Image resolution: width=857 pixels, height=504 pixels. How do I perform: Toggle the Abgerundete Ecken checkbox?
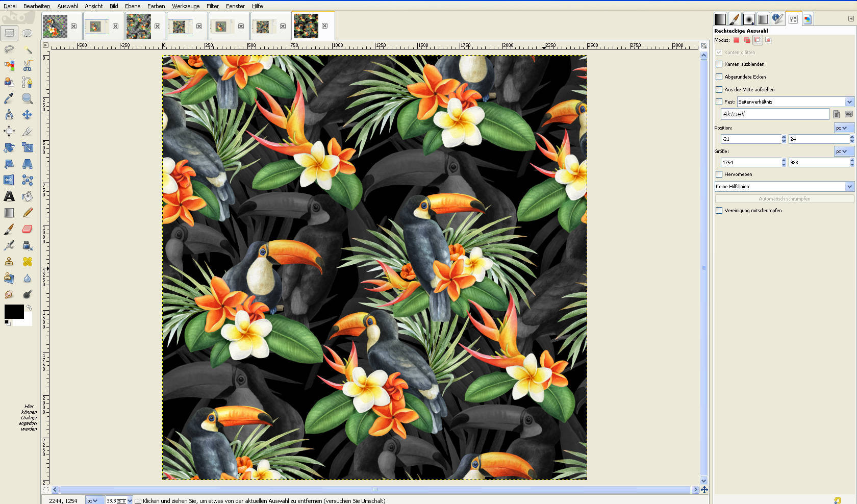tap(719, 77)
